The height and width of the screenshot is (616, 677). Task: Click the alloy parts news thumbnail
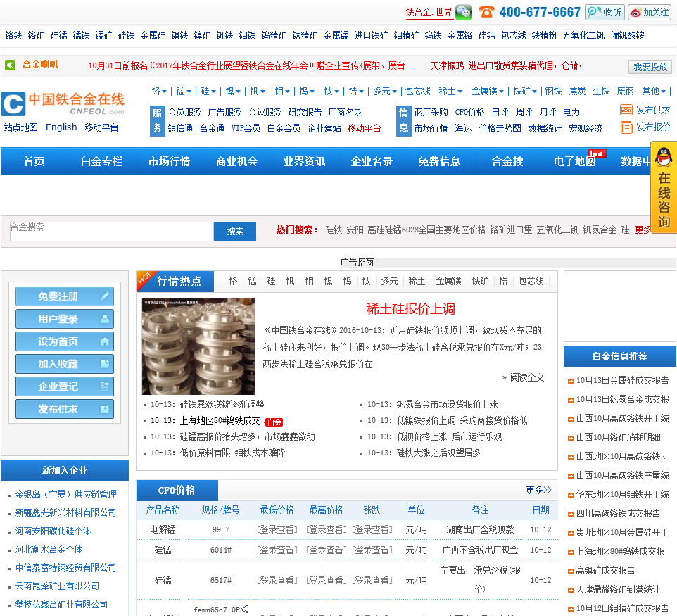(198, 346)
